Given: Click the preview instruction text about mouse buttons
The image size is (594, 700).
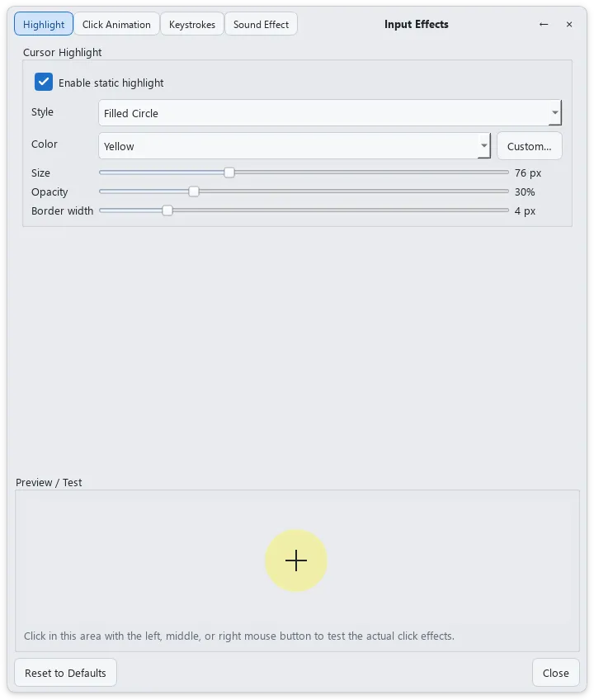Looking at the screenshot, I should (x=239, y=636).
